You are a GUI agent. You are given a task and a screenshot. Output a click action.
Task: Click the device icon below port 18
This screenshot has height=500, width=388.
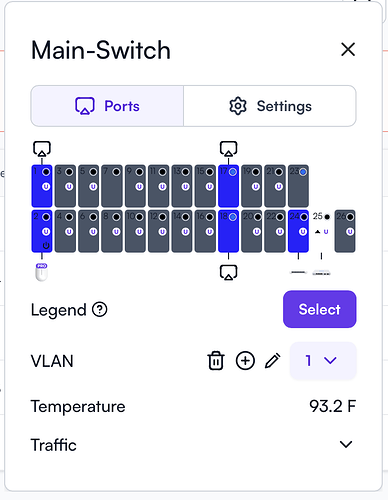pos(229,272)
